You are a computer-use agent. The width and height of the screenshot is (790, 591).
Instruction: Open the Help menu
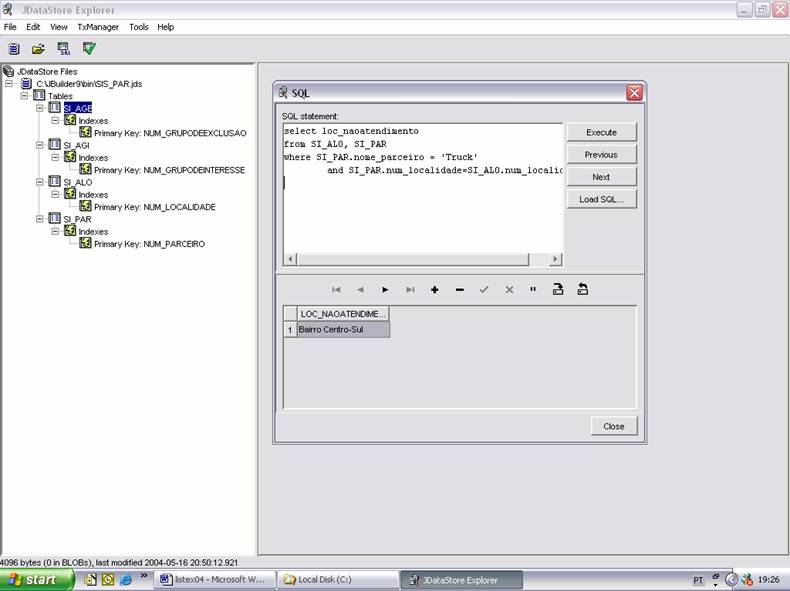tap(165, 27)
